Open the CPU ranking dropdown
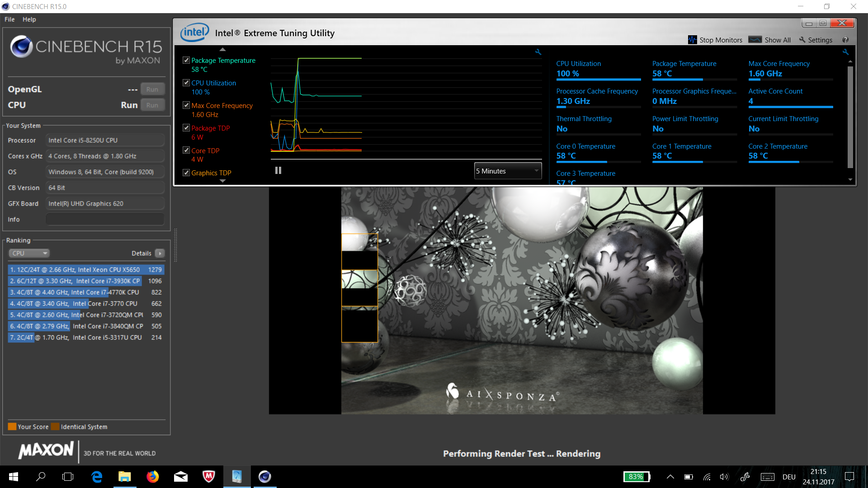The height and width of the screenshot is (488, 868). (29, 253)
